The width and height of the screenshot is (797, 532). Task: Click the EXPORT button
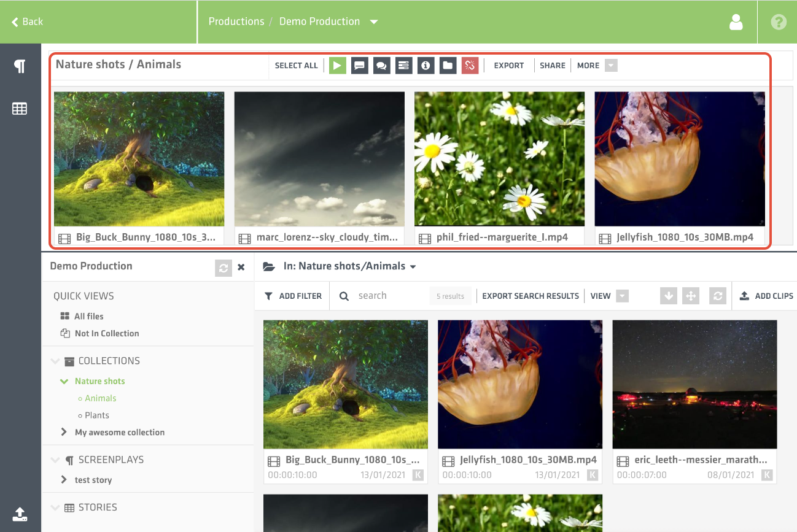(x=509, y=66)
